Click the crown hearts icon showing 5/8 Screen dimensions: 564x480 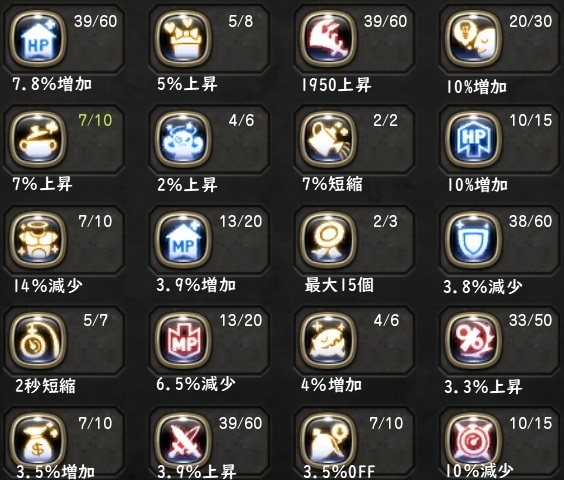click(183, 39)
